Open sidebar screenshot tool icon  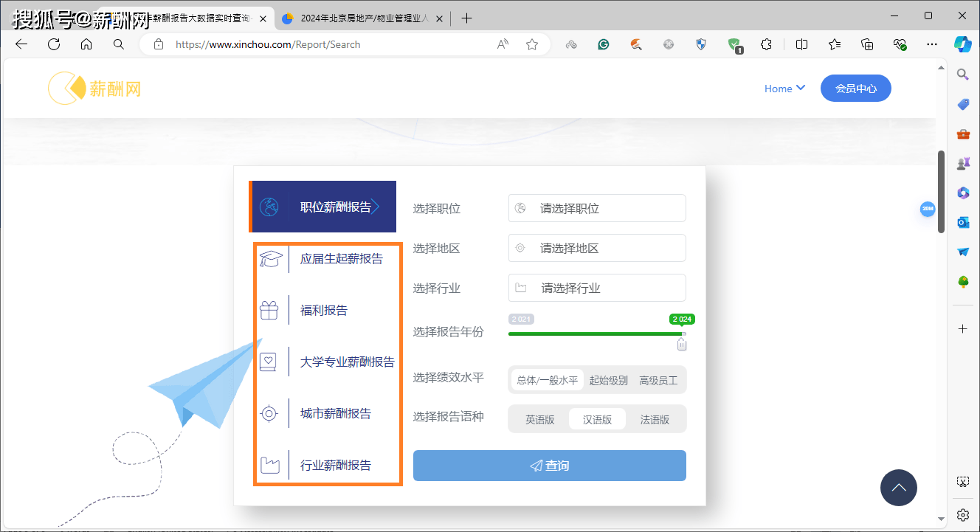963,481
